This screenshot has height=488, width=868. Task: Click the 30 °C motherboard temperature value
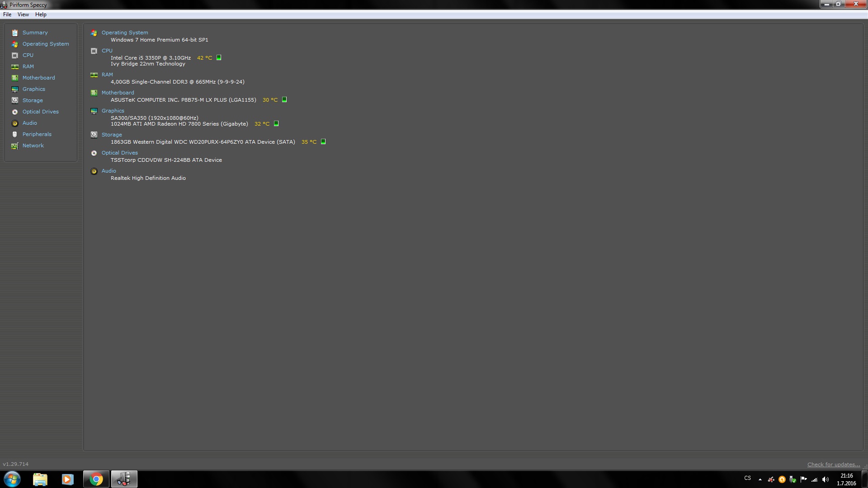pyautogui.click(x=270, y=100)
